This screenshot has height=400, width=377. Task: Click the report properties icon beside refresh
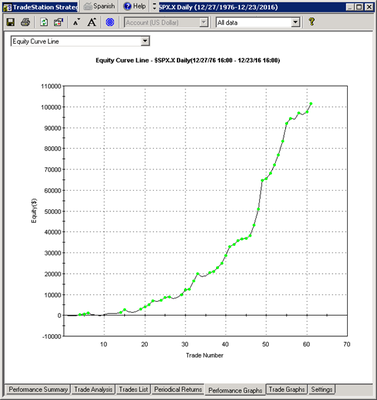(x=59, y=22)
